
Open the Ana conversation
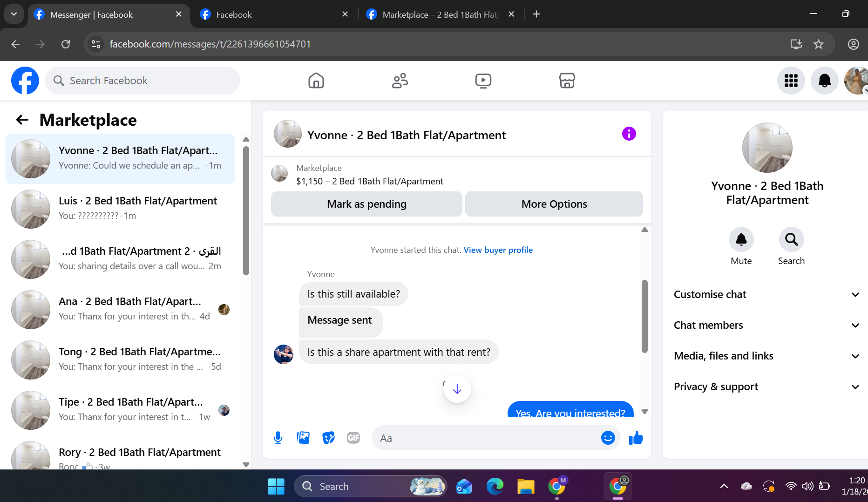click(120, 309)
